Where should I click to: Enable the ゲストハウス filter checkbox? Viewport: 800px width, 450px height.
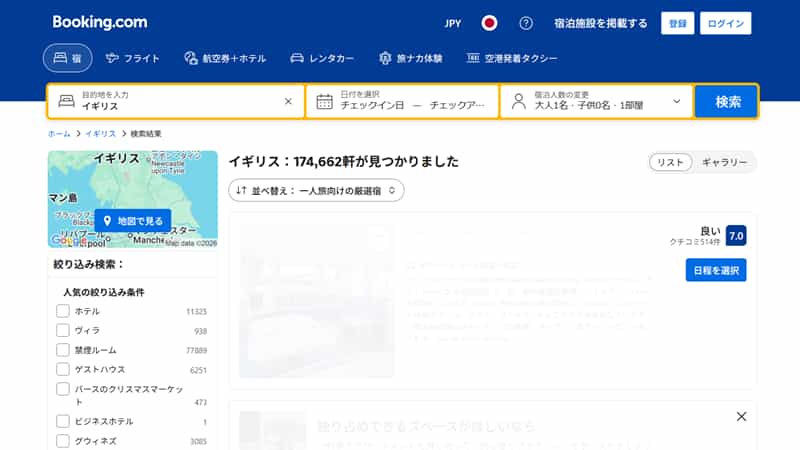point(63,369)
